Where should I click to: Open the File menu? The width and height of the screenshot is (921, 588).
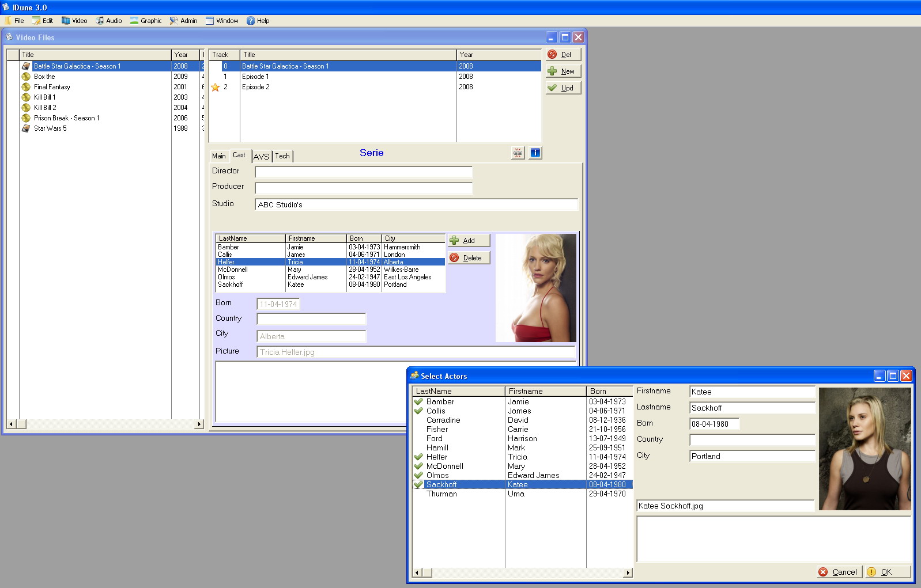[15, 21]
